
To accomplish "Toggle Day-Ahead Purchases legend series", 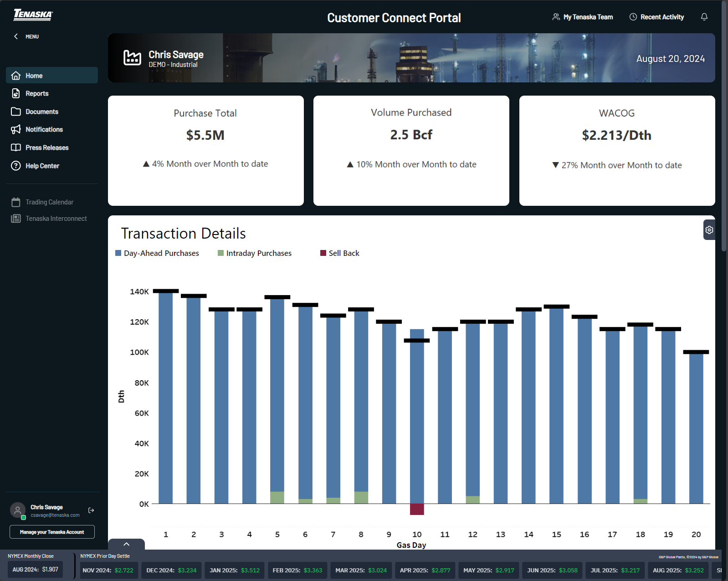I will [157, 253].
